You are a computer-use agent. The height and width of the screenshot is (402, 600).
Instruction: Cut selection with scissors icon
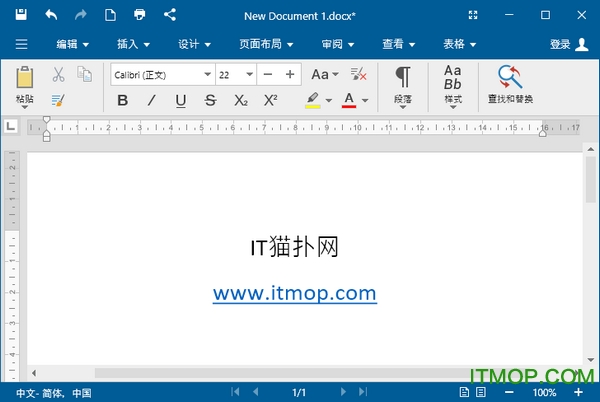[58, 75]
